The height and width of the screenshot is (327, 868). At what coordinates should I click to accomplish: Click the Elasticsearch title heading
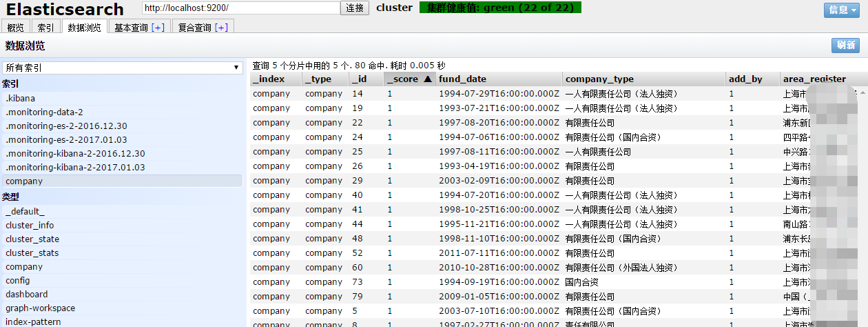tap(65, 10)
